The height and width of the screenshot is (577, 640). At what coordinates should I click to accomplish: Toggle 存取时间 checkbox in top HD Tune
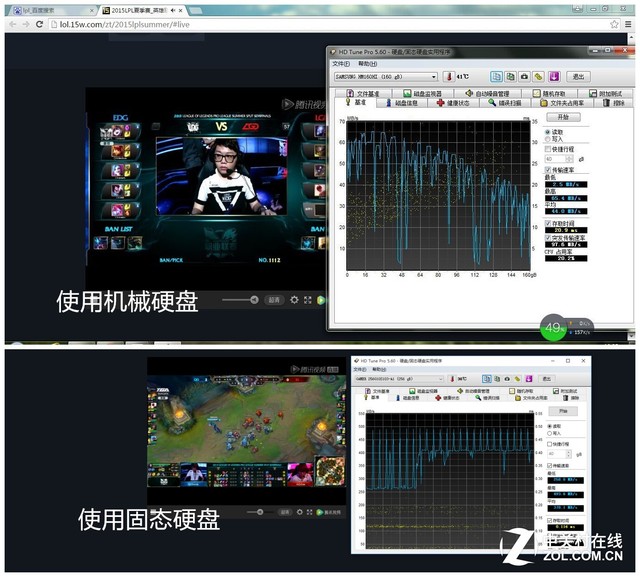[548, 224]
